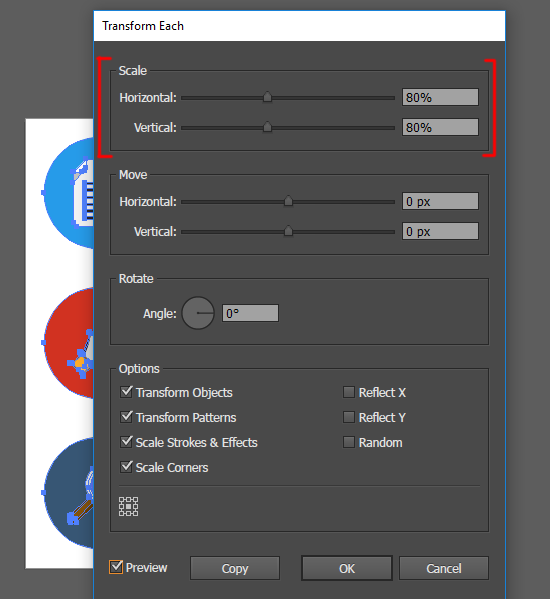Click the Rotate angle dial

click(x=198, y=313)
